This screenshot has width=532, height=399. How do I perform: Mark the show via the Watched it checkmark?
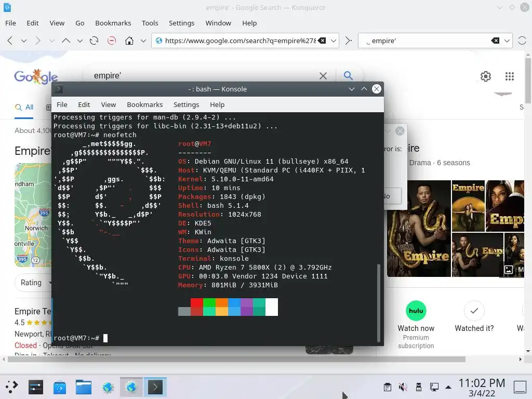click(474, 311)
